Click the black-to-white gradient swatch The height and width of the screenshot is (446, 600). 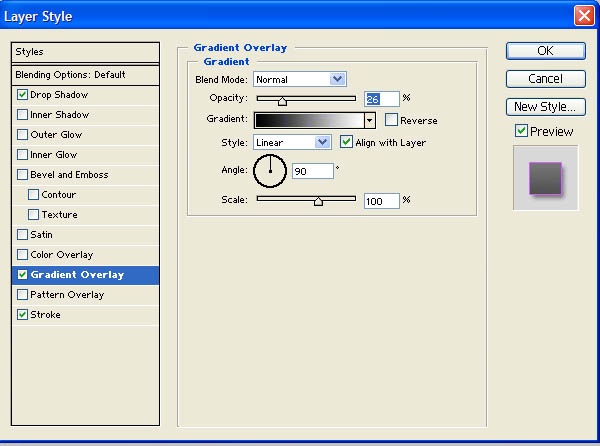click(x=308, y=120)
